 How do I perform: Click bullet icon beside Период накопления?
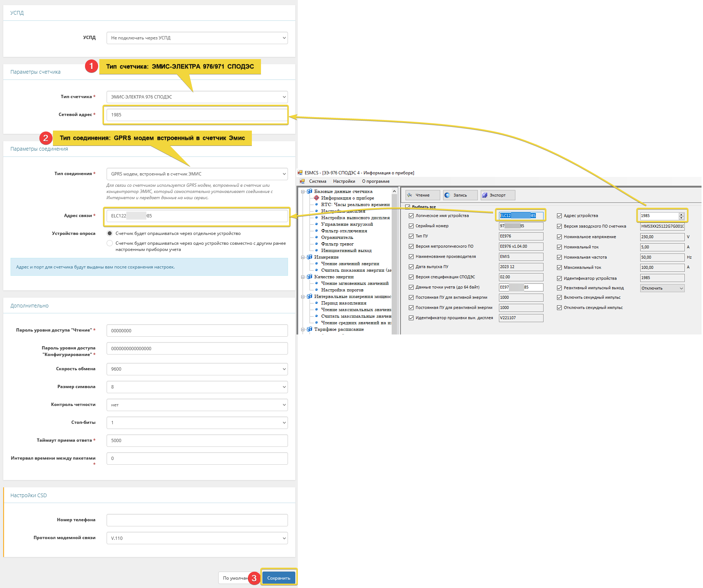[316, 303]
